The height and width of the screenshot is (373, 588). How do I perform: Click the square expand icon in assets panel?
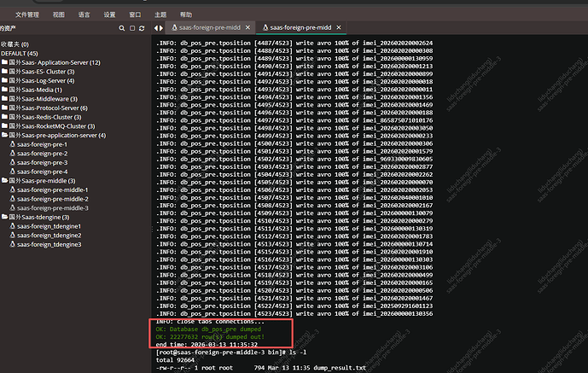(x=131, y=28)
